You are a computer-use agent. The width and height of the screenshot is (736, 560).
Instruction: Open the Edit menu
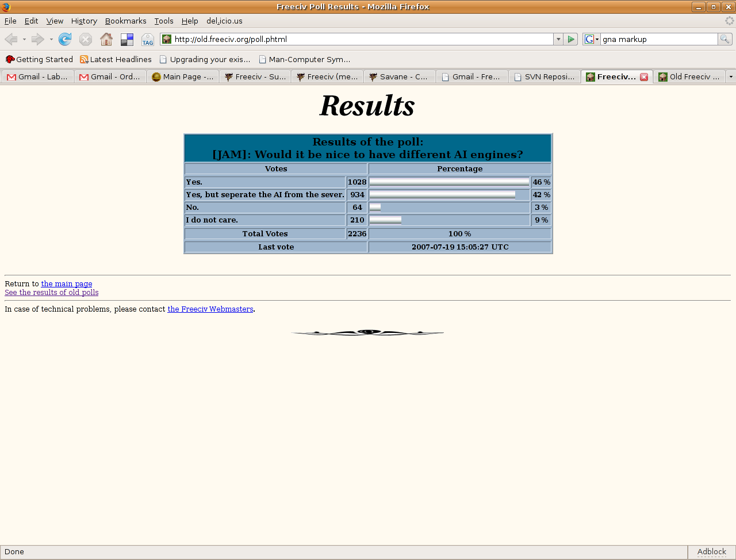[31, 21]
